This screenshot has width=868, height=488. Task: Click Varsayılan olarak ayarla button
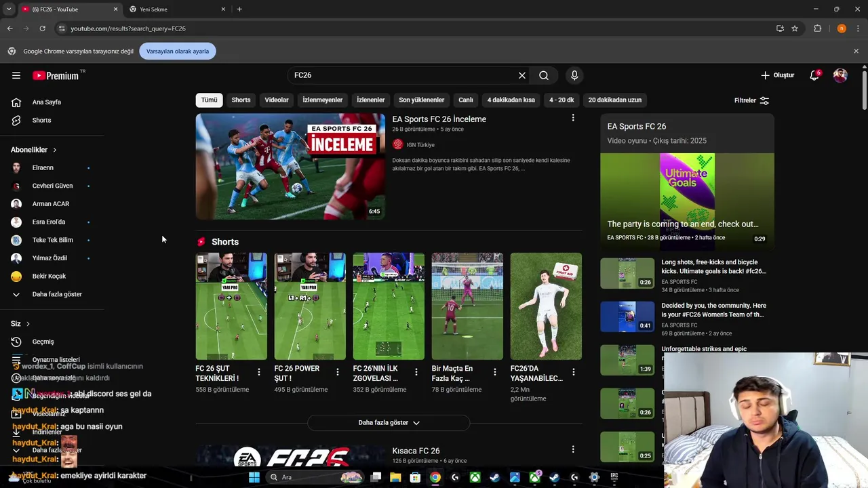178,51
